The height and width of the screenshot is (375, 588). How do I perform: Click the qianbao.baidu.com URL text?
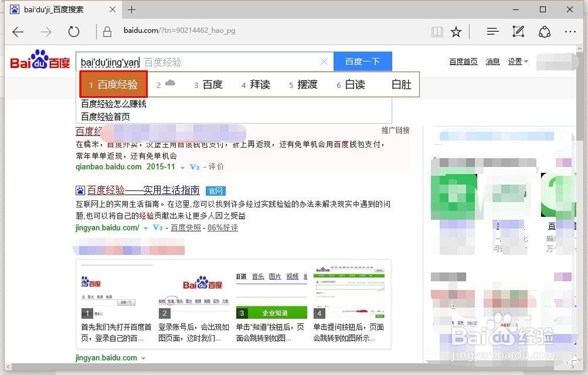[x=109, y=167]
